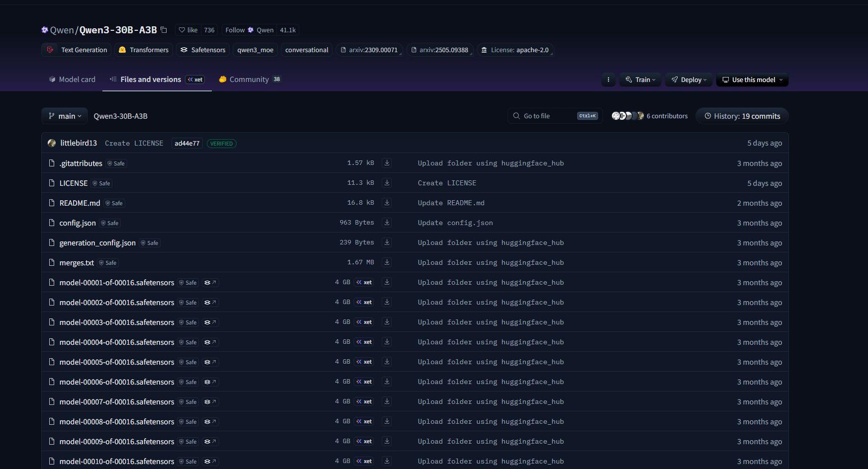Click the xet badge on model-00006 row
The width and height of the screenshot is (868, 469).
pyautogui.click(x=364, y=382)
